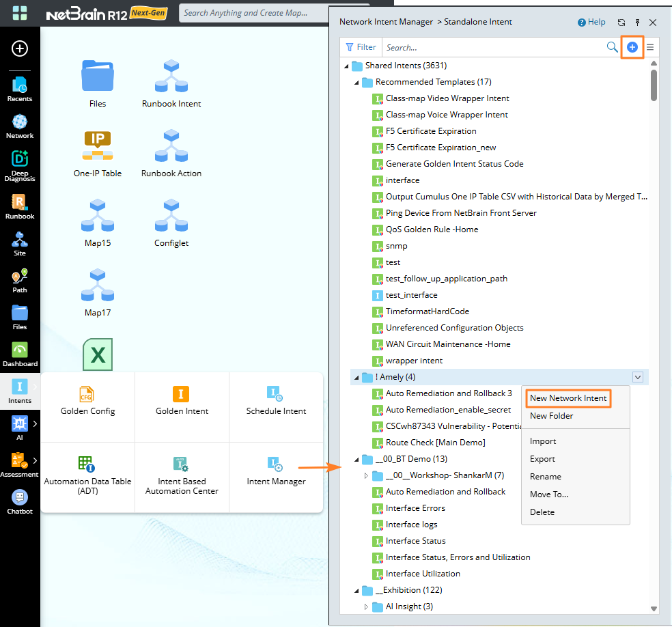Click the intent Search field
Viewport: 672px width, 627px height.
[493, 47]
